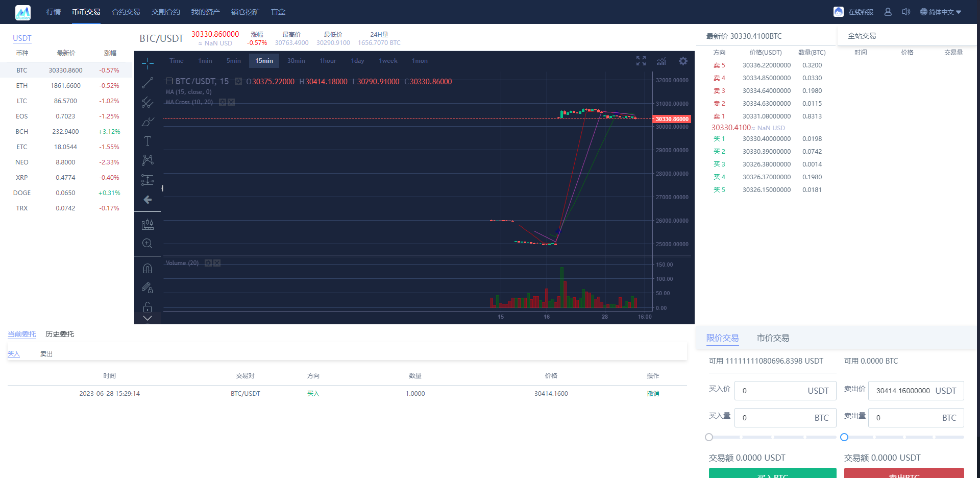Collapse the BTC/USDT chart legend
The width and height of the screenshot is (980, 478).
[169, 81]
